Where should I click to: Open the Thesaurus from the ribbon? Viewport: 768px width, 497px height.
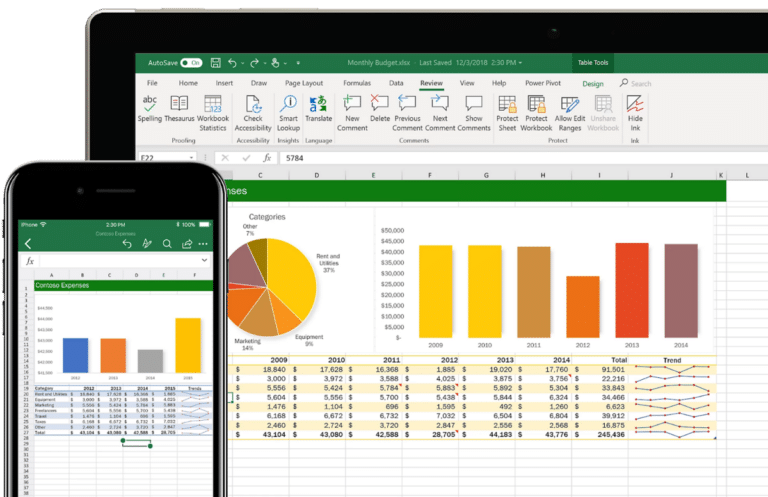point(180,109)
